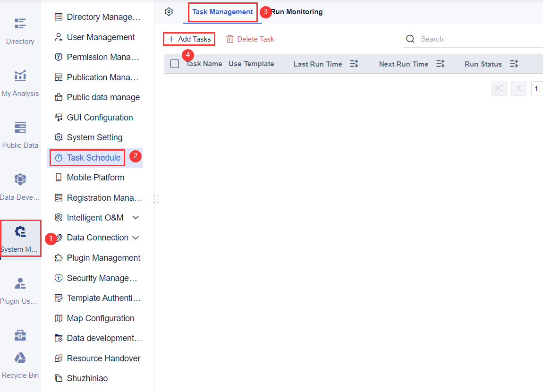Click the Delete Task button

tap(250, 39)
